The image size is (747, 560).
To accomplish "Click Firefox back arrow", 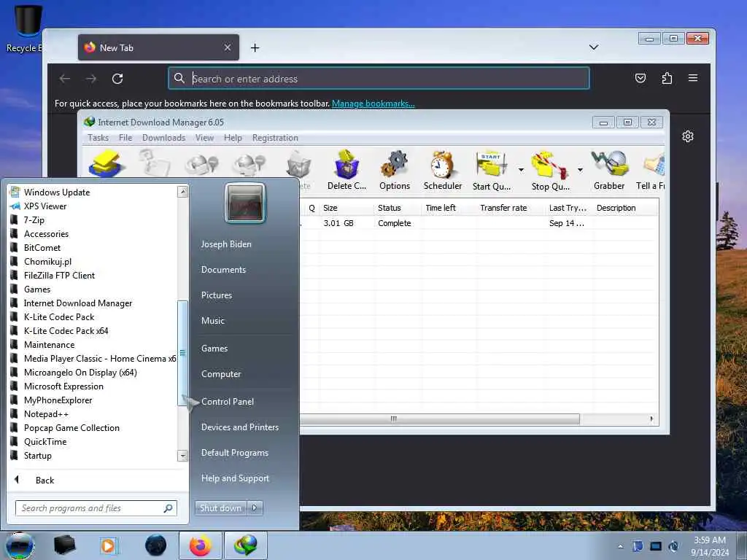I will (65, 79).
